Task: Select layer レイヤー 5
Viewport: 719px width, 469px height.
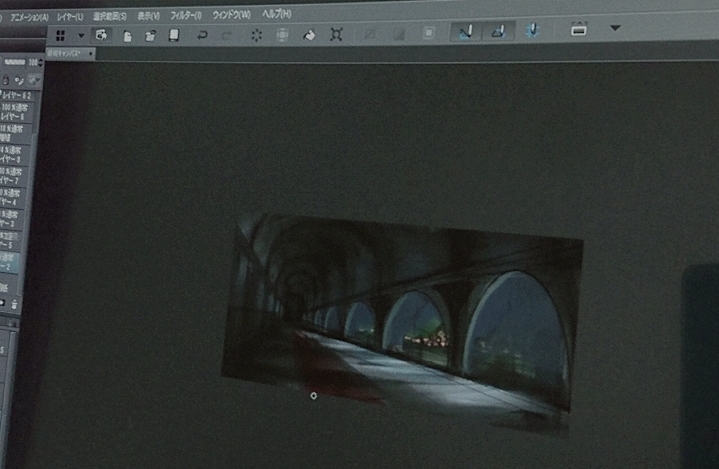Action: (12, 240)
